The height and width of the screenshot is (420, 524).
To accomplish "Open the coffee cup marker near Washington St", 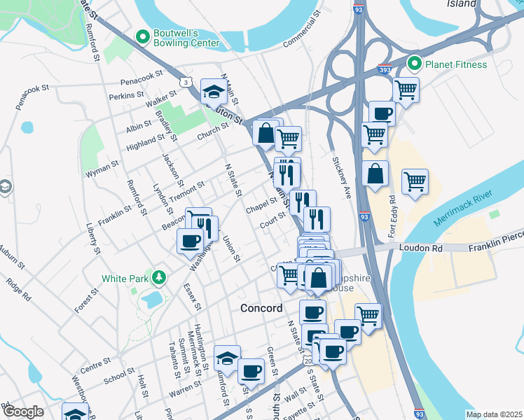I will [x=190, y=242].
